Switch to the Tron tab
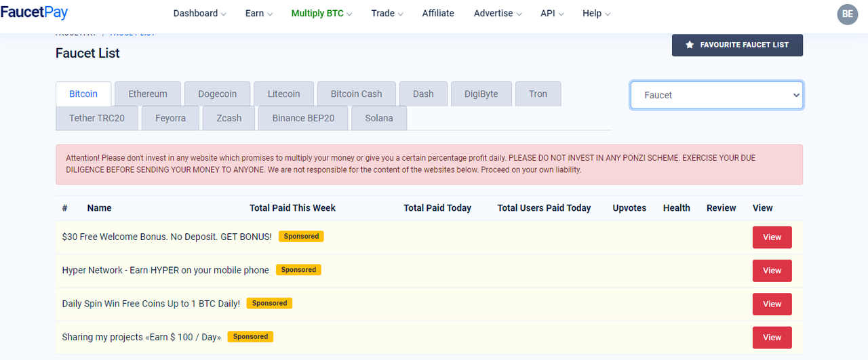Viewport: 868px width, 360px height. (538, 94)
